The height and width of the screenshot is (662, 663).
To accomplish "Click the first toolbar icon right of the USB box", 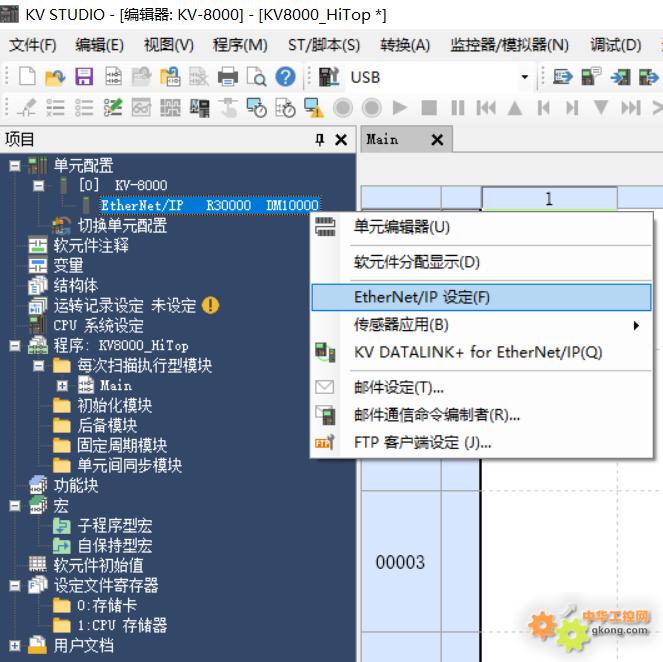I will [562, 77].
